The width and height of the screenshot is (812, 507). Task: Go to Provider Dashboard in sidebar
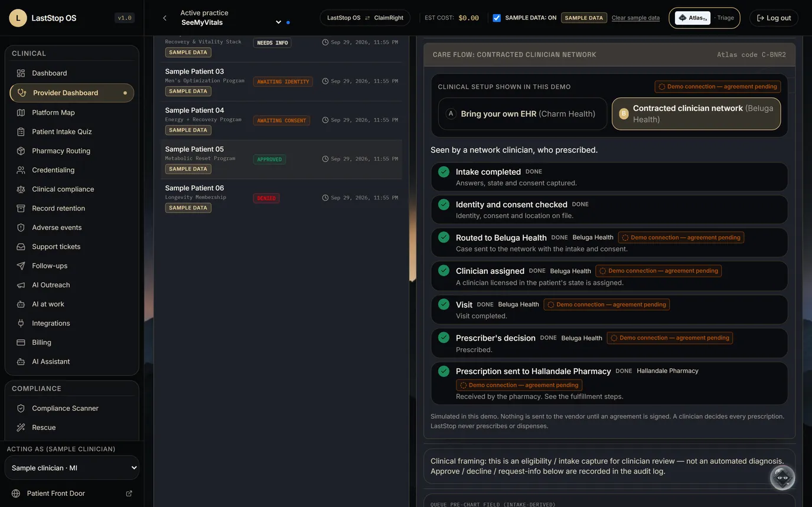(72, 93)
